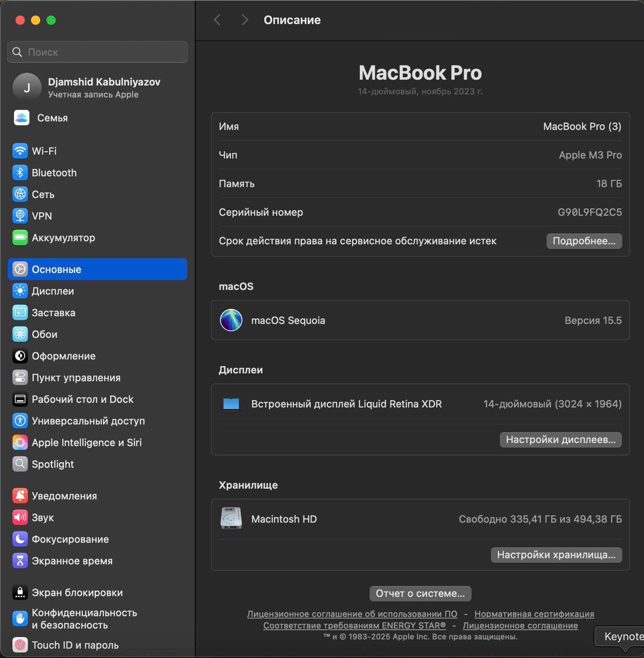Screen dimensions: 644x658
Task: Select the Touch ID и пароль fingerprint icon
Action: (x=20, y=645)
